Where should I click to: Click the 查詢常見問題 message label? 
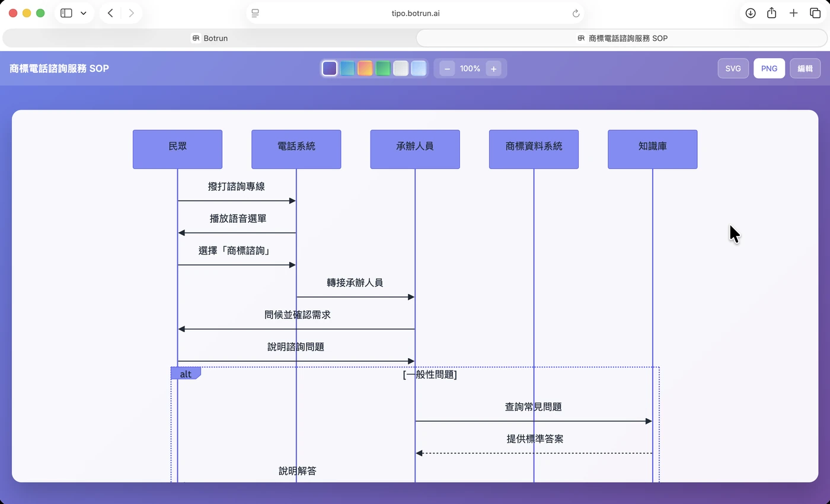(534, 407)
